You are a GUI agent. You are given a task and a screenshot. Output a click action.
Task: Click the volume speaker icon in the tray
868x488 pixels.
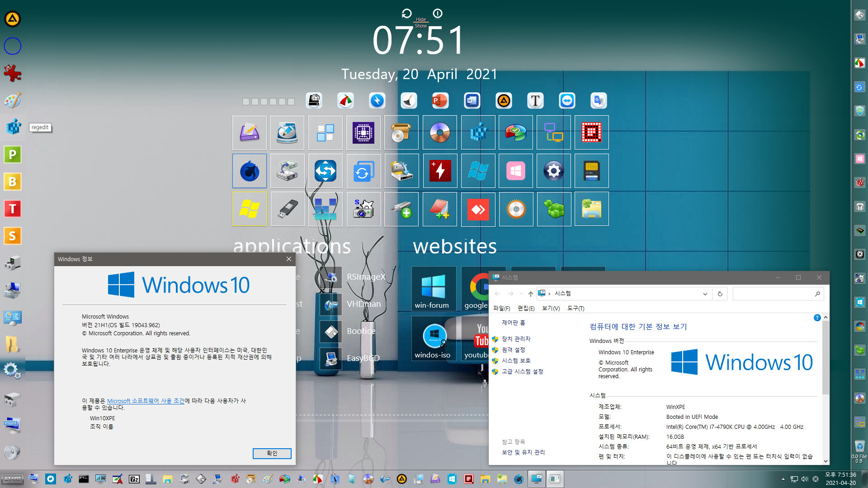click(x=805, y=479)
